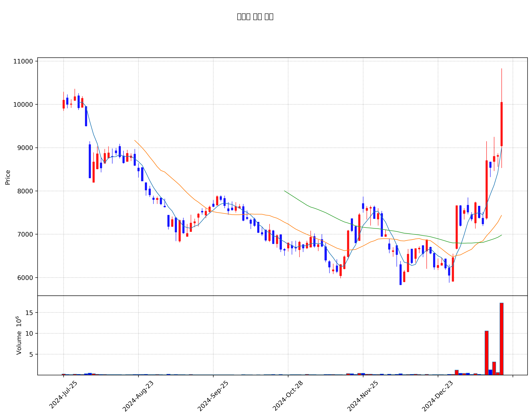
Task: Click the start of the green moving average line
Action: click(x=285, y=191)
